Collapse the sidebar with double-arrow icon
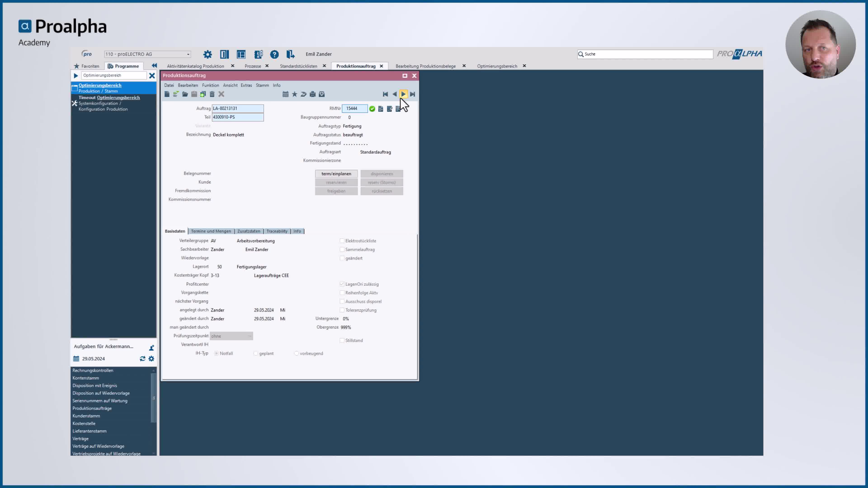Viewport: 868px width, 488px height. pos(154,66)
